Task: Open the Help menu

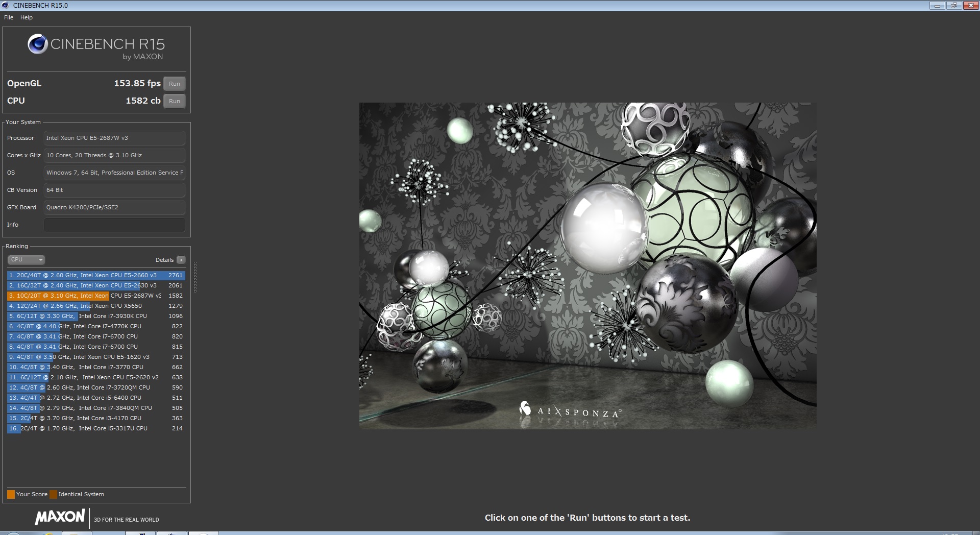Action: (x=27, y=17)
